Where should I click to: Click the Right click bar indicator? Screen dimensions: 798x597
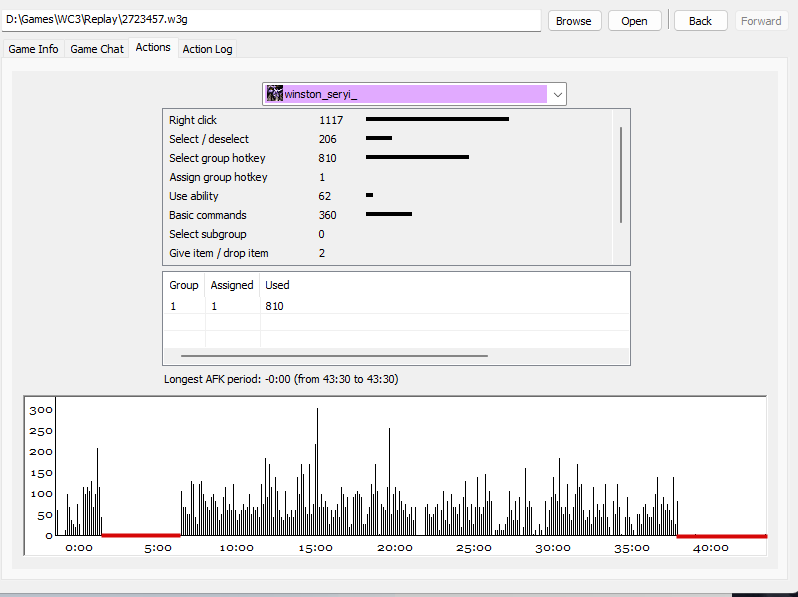coord(437,119)
